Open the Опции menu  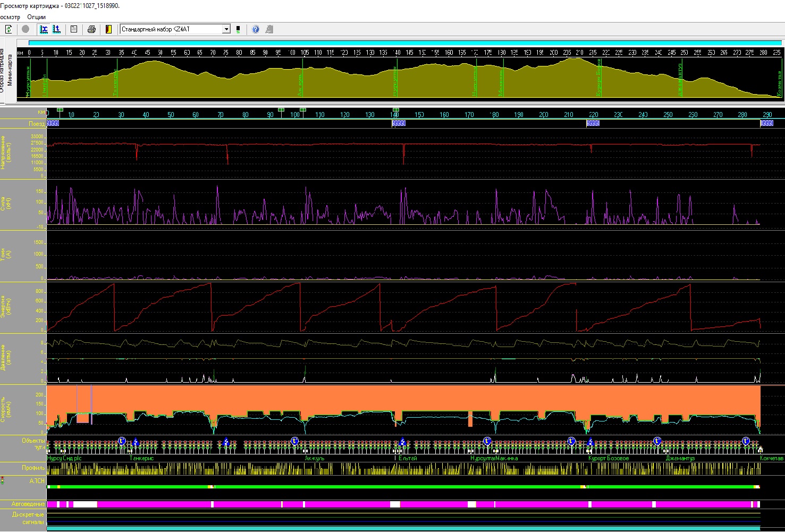click(x=37, y=17)
